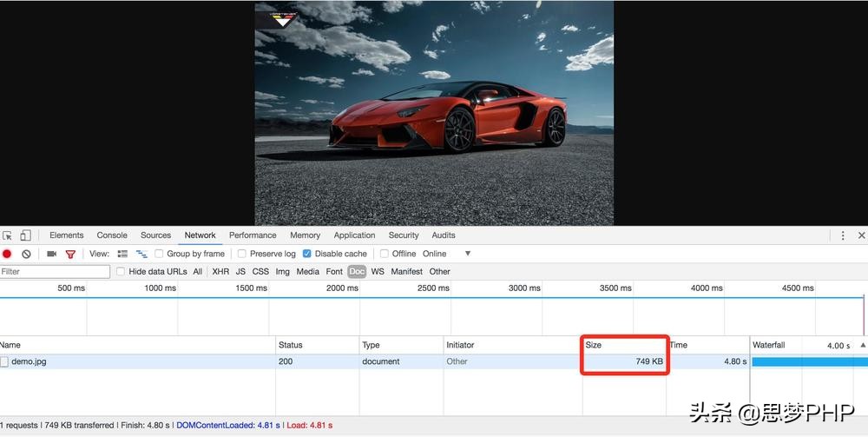Check the Group by frame option
The image size is (868, 437).
pos(159,254)
